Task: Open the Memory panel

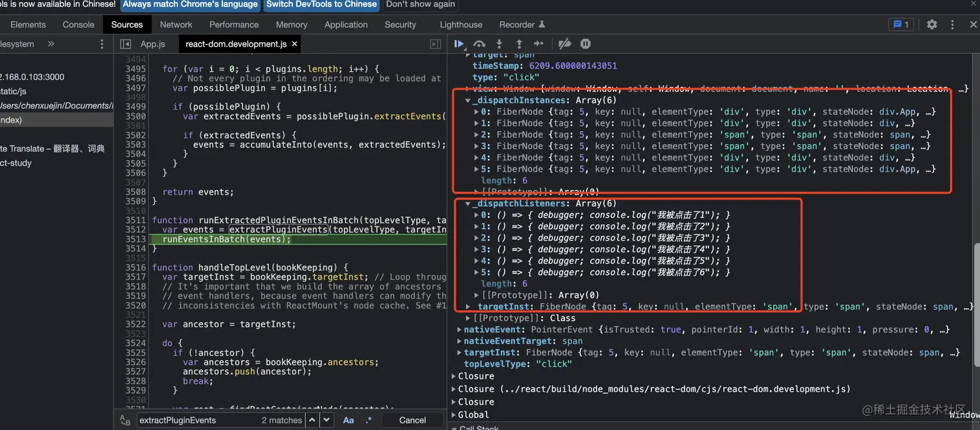Action: point(292,25)
